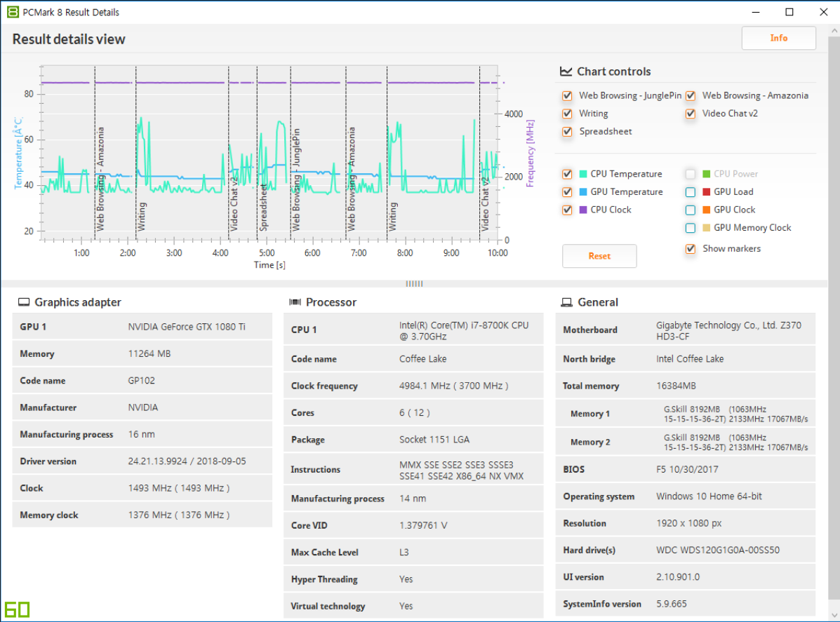Uncheck the Web Browsing - JunglePin checkbox

coord(567,96)
